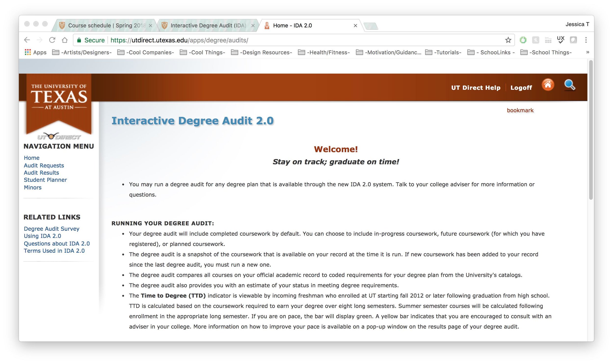Open Chrome three-dot menu

point(586,40)
